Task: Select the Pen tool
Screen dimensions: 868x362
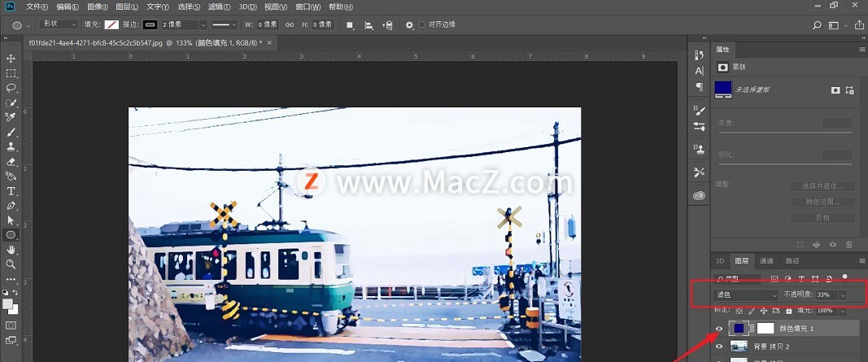Action: click(11, 206)
